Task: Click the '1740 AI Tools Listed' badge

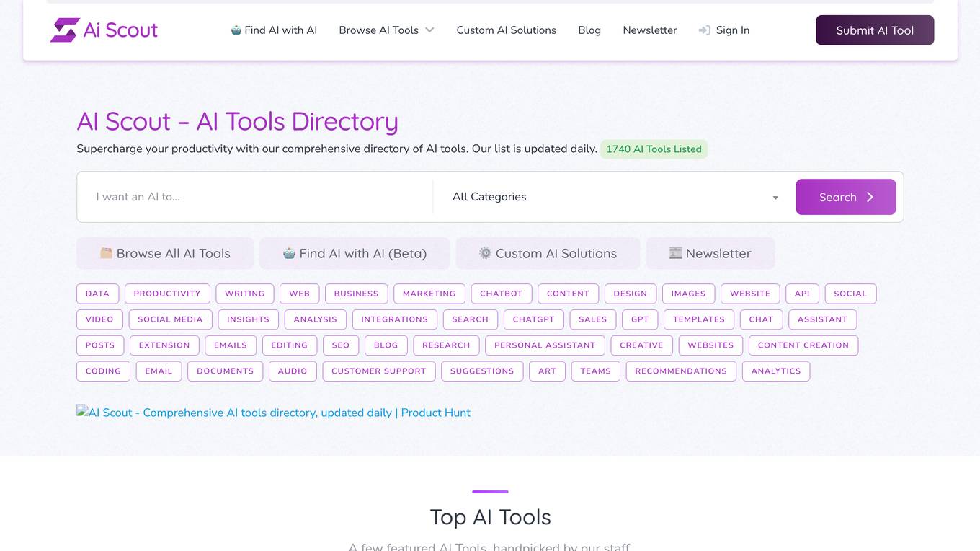Action: [654, 149]
